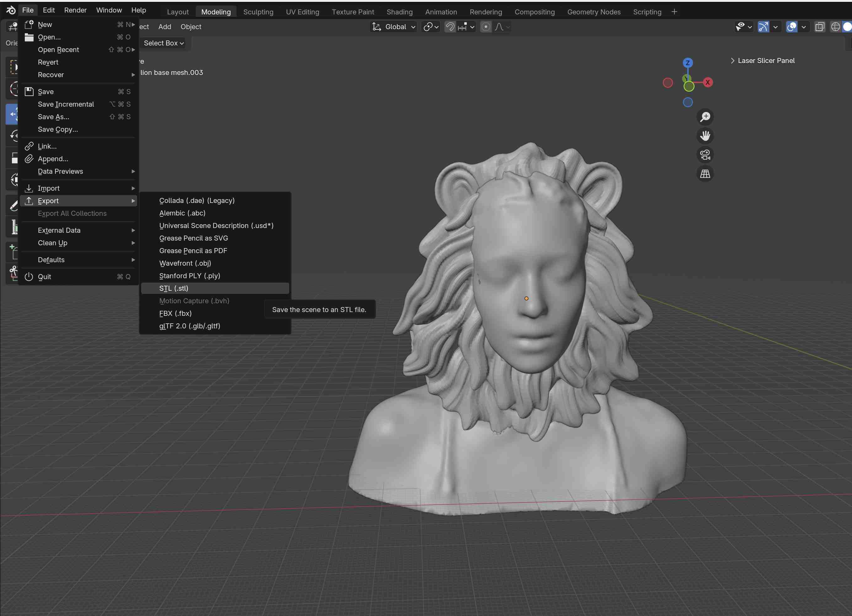
Task: Open snapping options dropdown
Action: pos(466,27)
